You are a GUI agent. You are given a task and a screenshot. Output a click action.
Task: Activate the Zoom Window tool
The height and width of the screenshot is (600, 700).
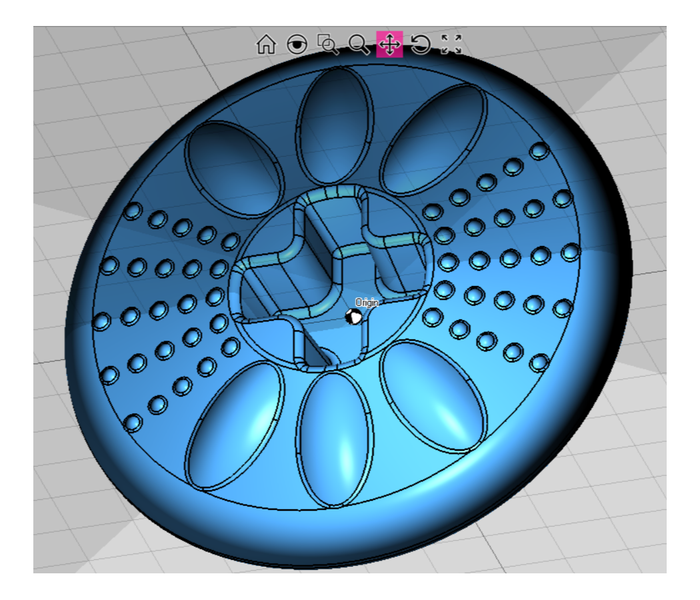coord(328,45)
